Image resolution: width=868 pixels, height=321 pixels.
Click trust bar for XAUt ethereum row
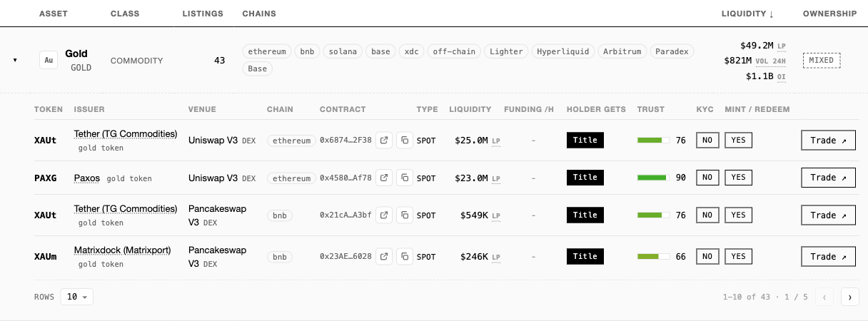click(x=653, y=141)
